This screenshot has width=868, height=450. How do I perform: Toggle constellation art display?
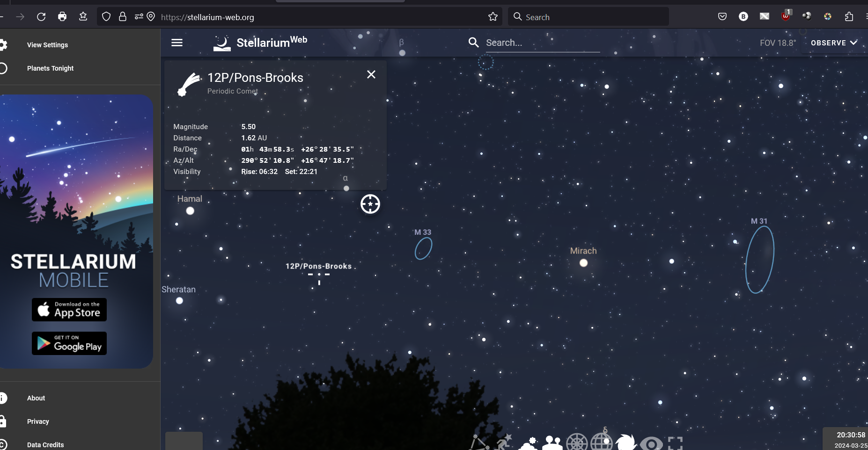(x=504, y=443)
